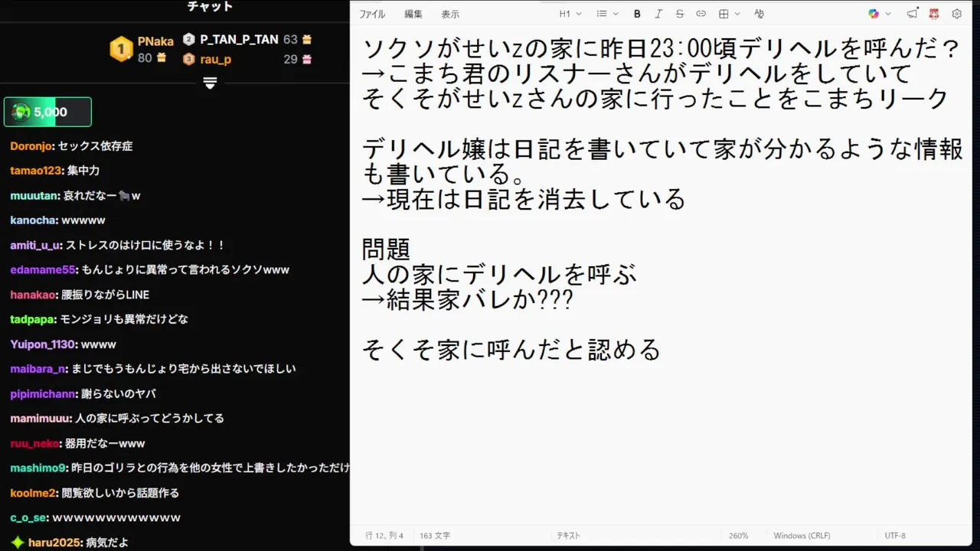Click username muuutan in chat
The width and height of the screenshot is (980, 551).
34,196
